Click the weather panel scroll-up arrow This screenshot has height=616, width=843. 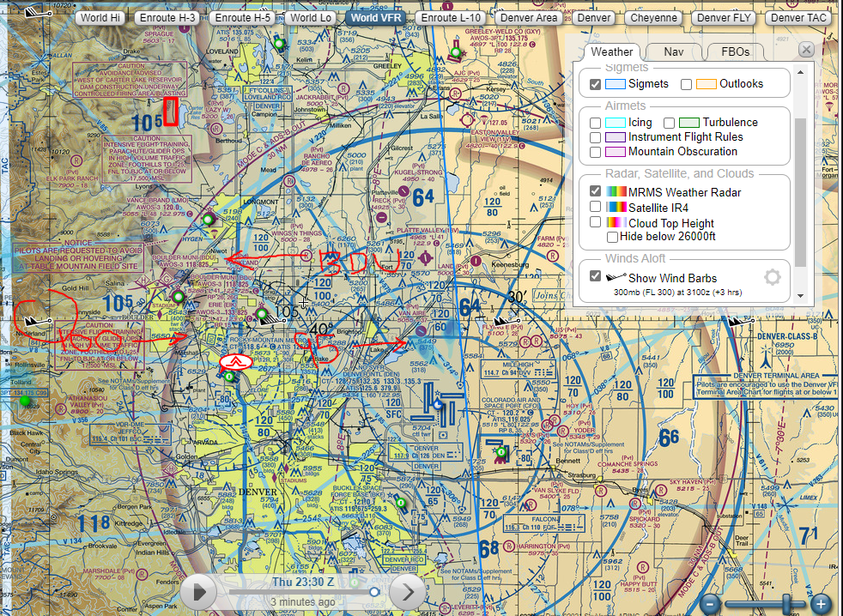(x=800, y=72)
